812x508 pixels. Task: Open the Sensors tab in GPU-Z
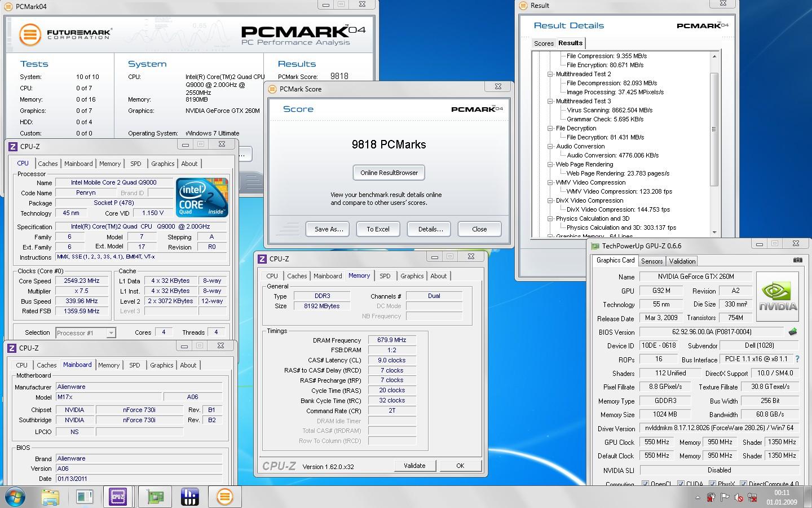[x=651, y=261]
